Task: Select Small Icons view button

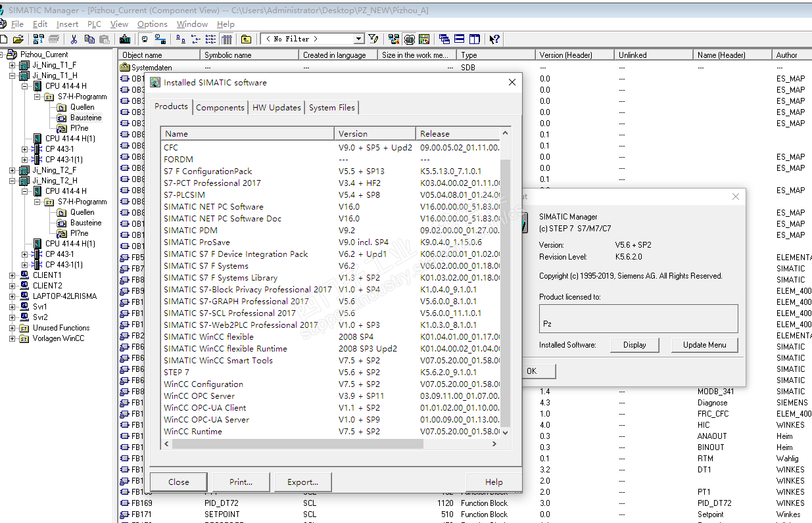Action: [x=195, y=39]
